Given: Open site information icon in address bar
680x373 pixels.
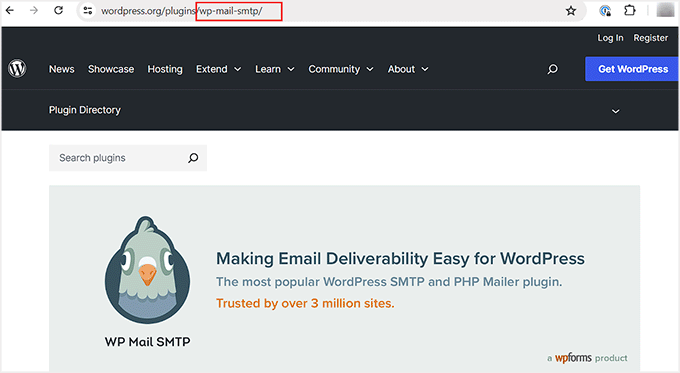Looking at the screenshot, I should click(88, 10).
